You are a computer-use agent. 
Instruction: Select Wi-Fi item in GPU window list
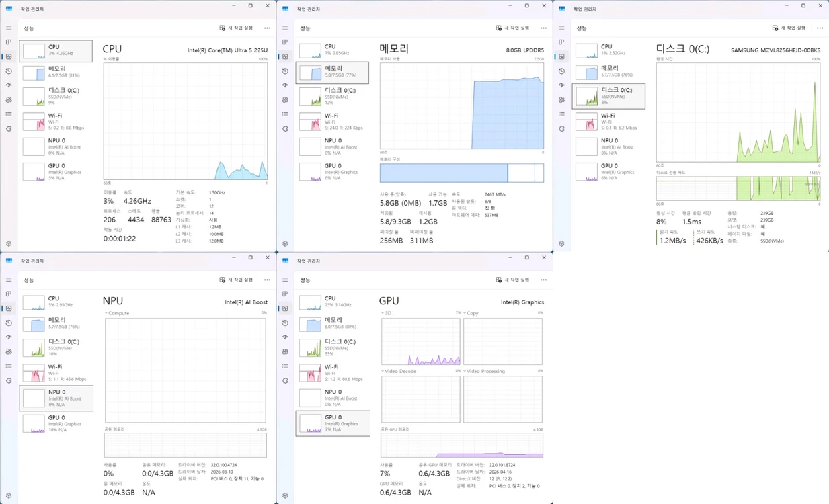333,373
